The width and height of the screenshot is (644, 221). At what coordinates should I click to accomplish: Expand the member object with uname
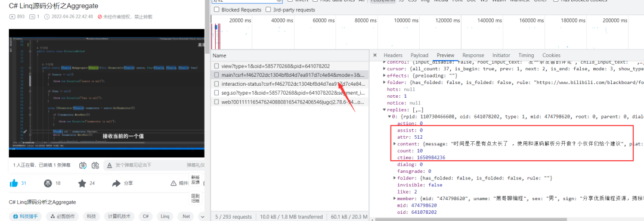(x=395, y=198)
